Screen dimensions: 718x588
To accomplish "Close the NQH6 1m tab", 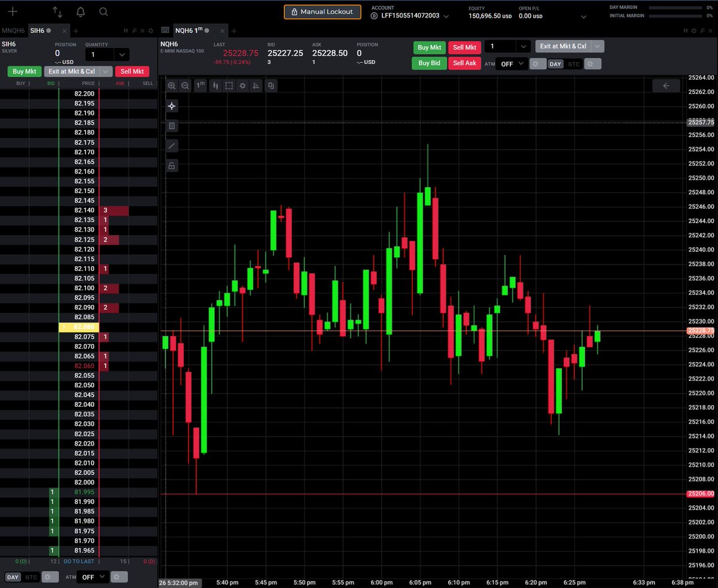I will pyautogui.click(x=223, y=31).
